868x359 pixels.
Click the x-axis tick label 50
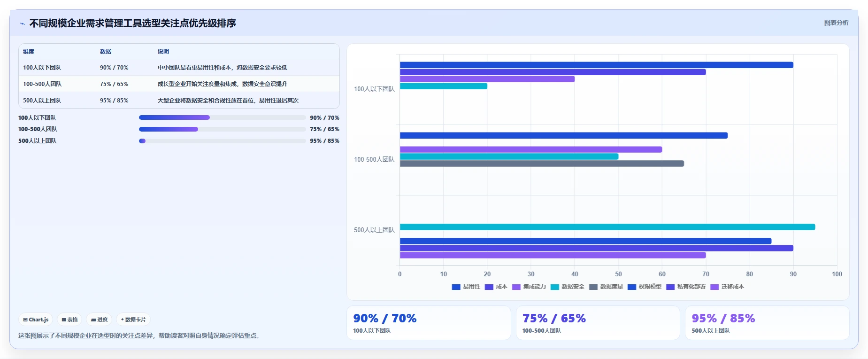pos(618,274)
